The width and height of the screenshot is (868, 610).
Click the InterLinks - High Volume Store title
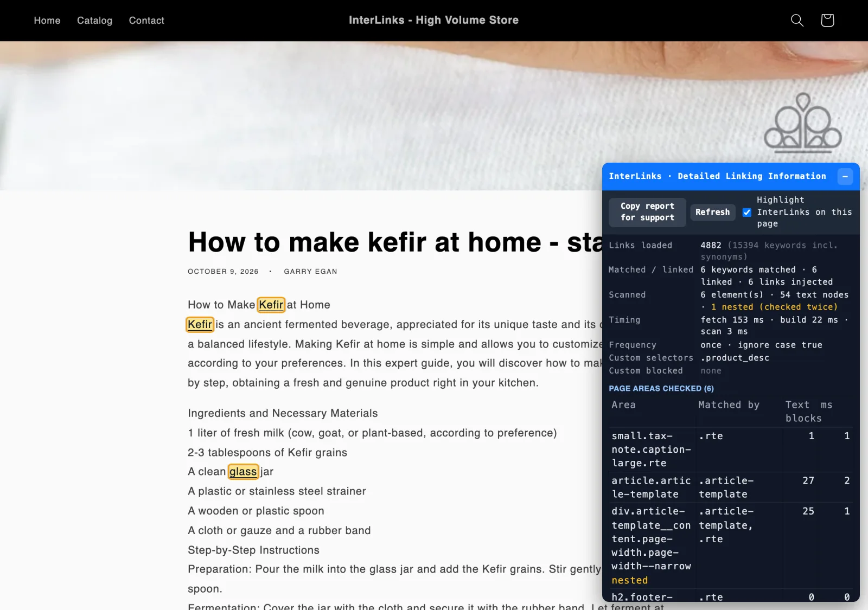click(x=433, y=20)
